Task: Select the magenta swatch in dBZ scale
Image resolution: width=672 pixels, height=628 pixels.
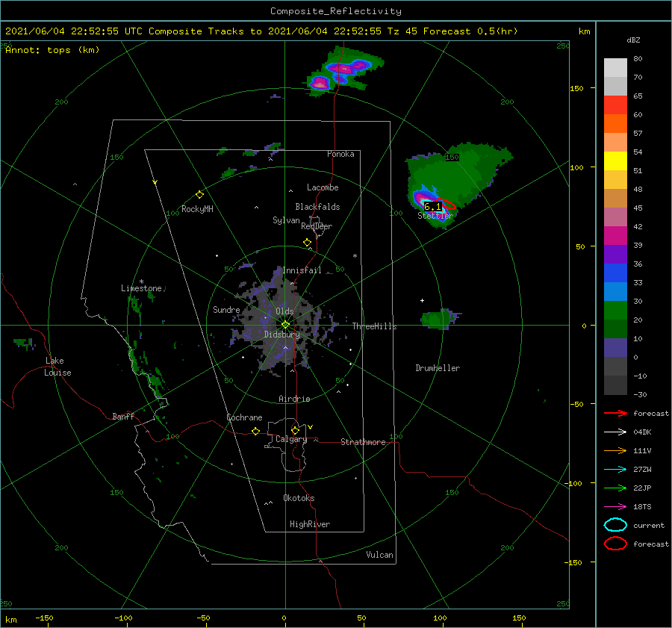Action: pos(615,235)
